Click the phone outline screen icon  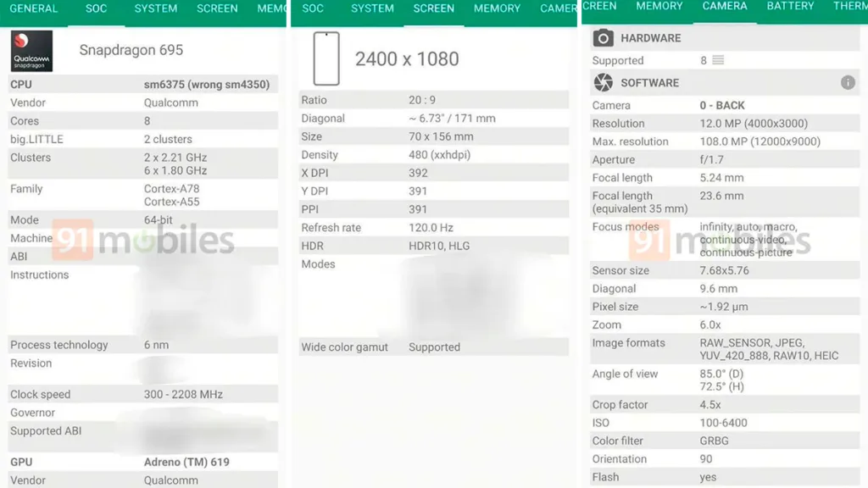(x=326, y=58)
